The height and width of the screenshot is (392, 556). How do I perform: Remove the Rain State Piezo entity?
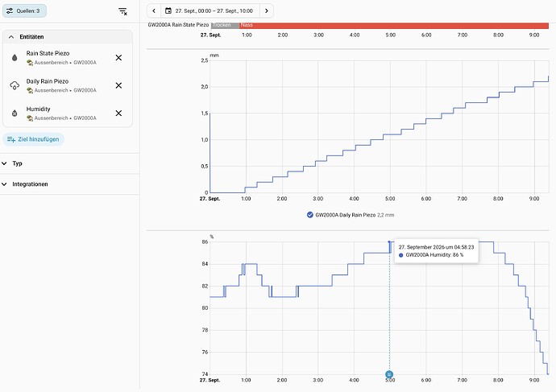point(118,58)
